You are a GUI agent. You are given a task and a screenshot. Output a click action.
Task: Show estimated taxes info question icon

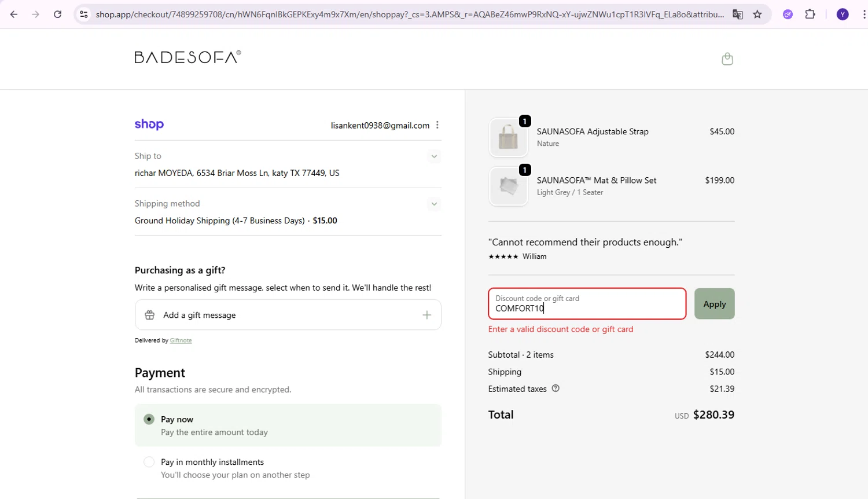[x=556, y=388]
